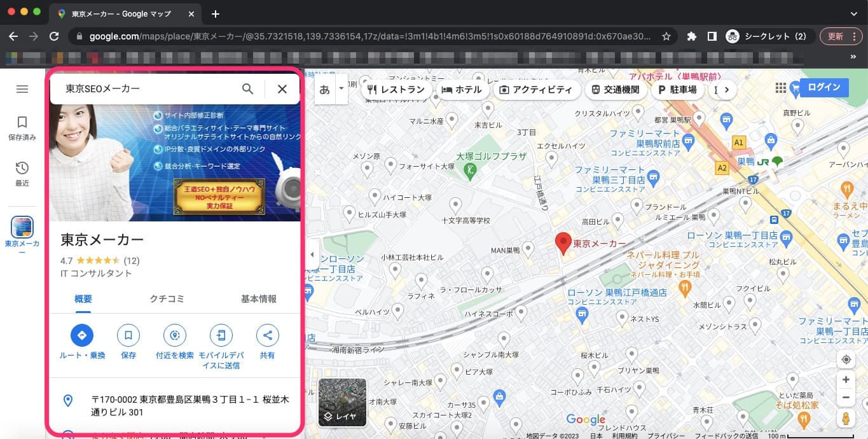Viewport: 868px width, 439px height.
Task: Show more category chips with right chevron
Action: click(x=726, y=90)
